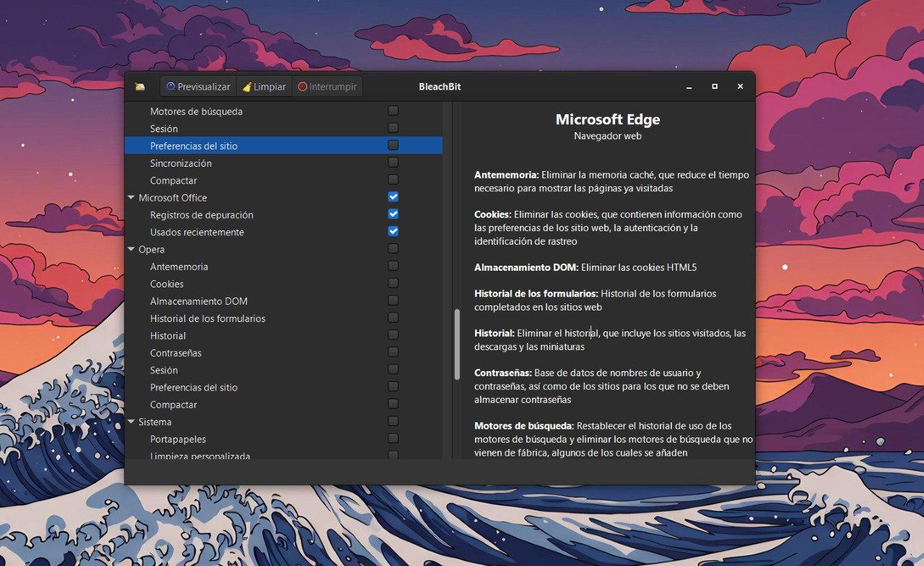Check Opera's Almacenamiento DOM checkbox

(x=393, y=301)
